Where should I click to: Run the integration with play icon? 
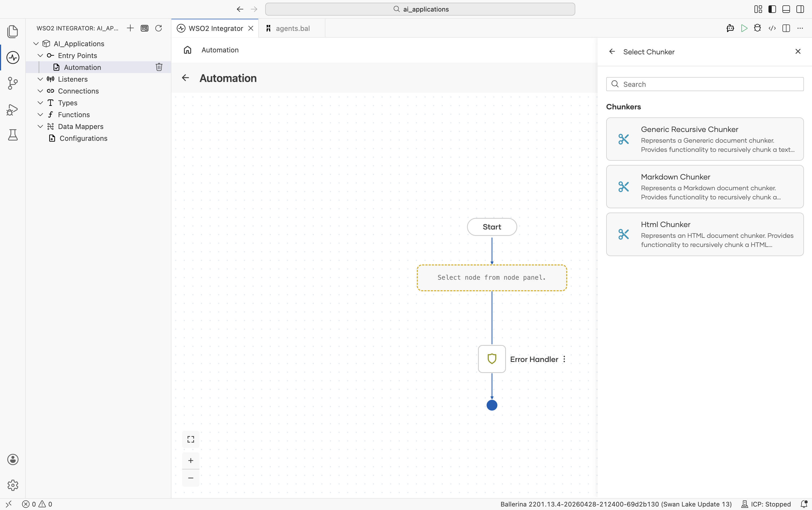744,28
